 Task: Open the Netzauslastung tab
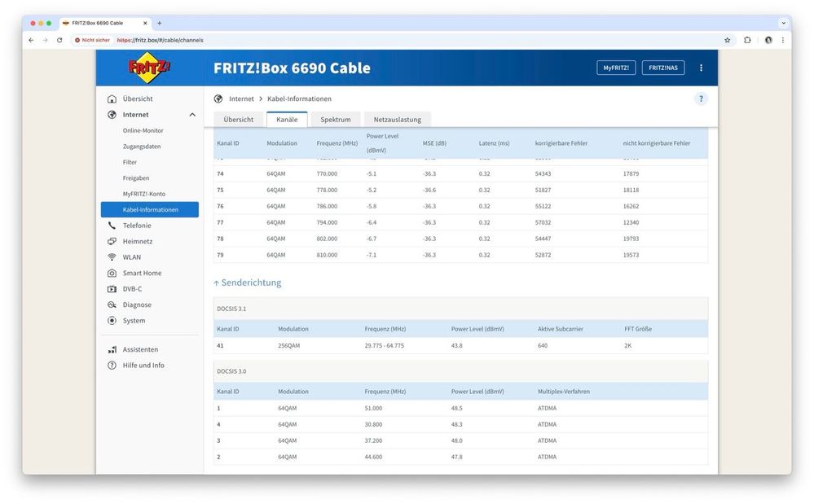397,119
